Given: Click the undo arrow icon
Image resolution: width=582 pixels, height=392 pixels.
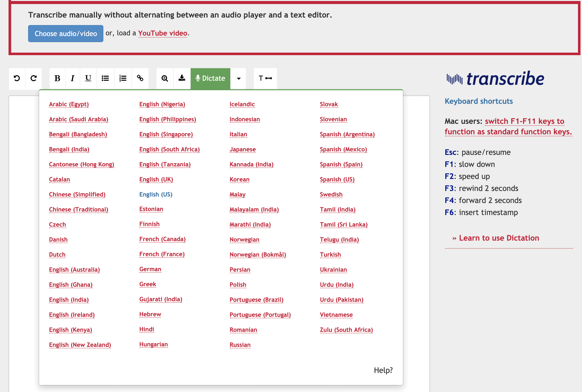Looking at the screenshot, I should click(x=17, y=78).
